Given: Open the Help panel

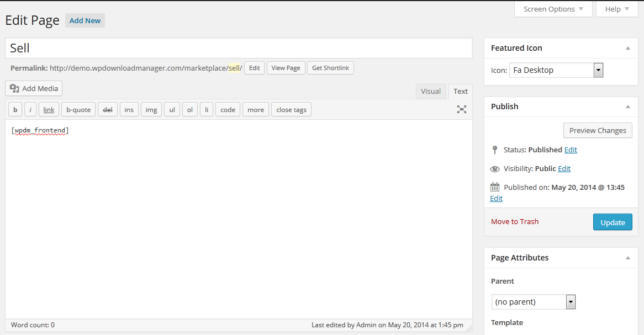Looking at the screenshot, I should click(616, 9).
